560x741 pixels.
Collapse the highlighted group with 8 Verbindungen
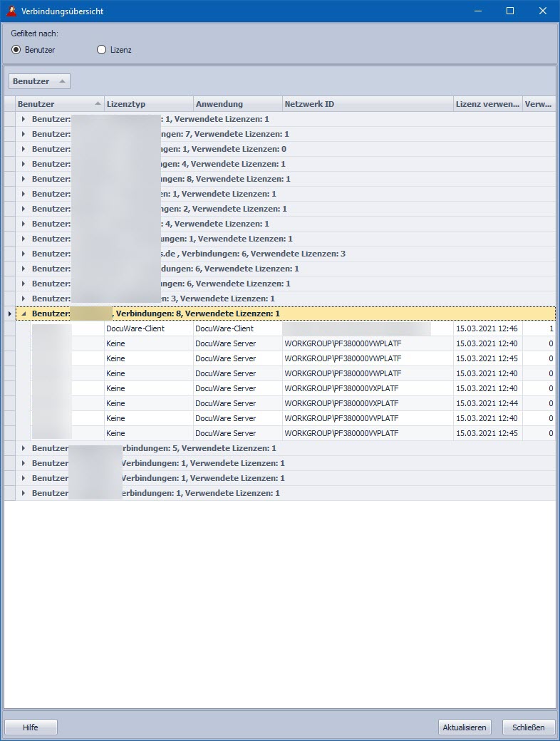24,313
